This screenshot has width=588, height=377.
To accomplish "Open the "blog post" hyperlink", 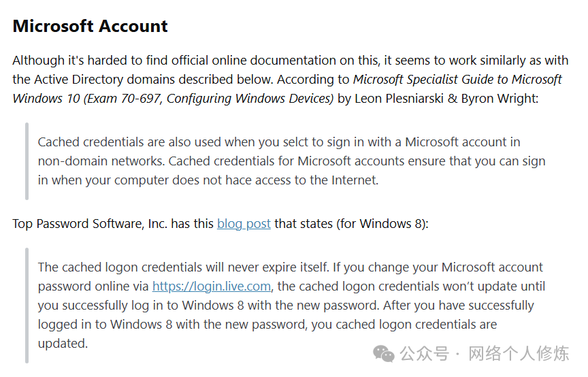I will (244, 224).
